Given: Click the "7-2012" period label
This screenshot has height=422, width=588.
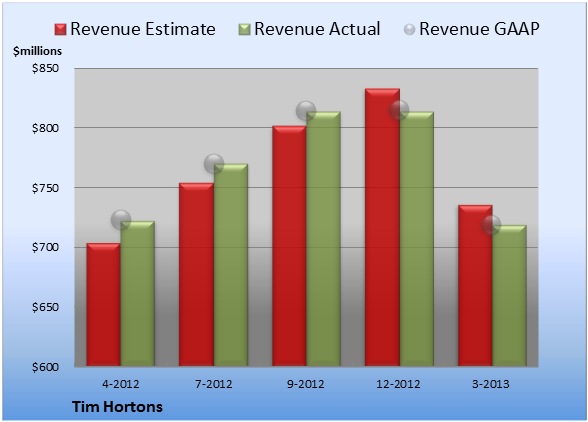Looking at the screenshot, I should click(x=214, y=384).
